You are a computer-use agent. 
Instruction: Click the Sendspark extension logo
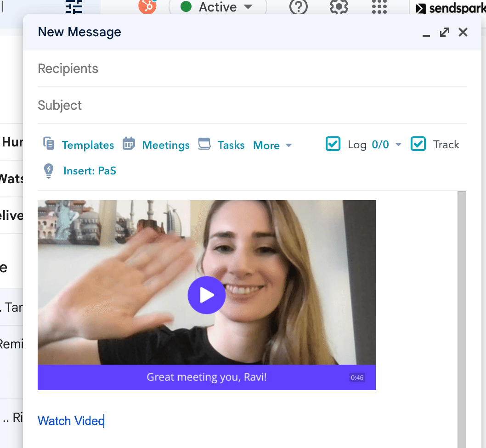[451, 8]
